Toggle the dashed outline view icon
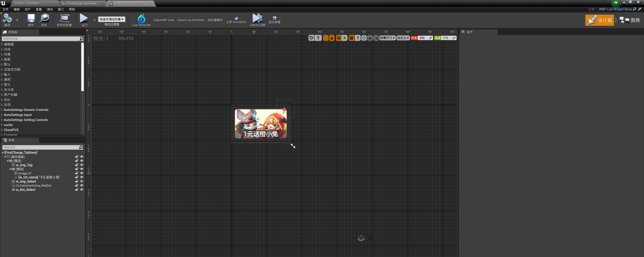This screenshot has width=644, height=257. click(x=326, y=38)
